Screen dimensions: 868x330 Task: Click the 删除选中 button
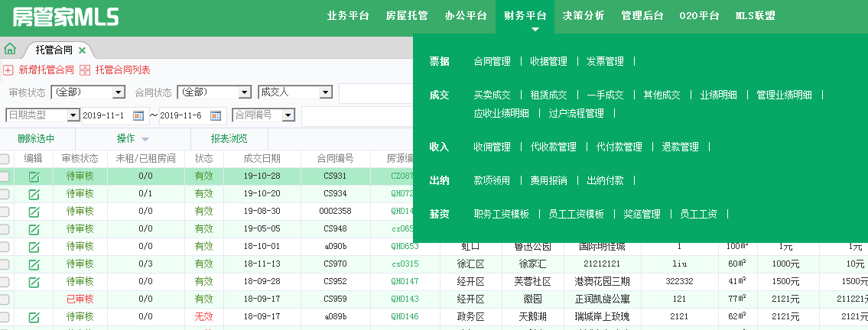pos(36,139)
